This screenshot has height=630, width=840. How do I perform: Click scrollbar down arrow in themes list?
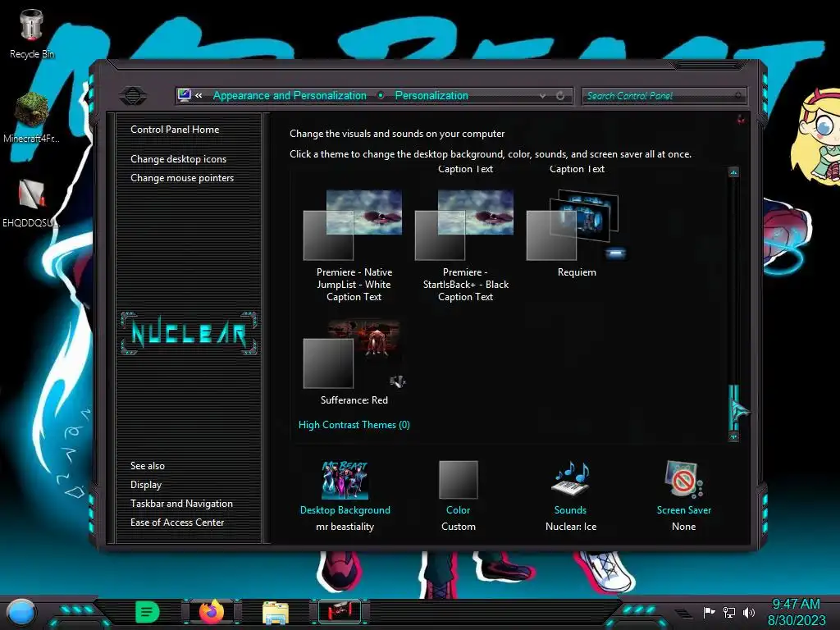click(x=733, y=437)
